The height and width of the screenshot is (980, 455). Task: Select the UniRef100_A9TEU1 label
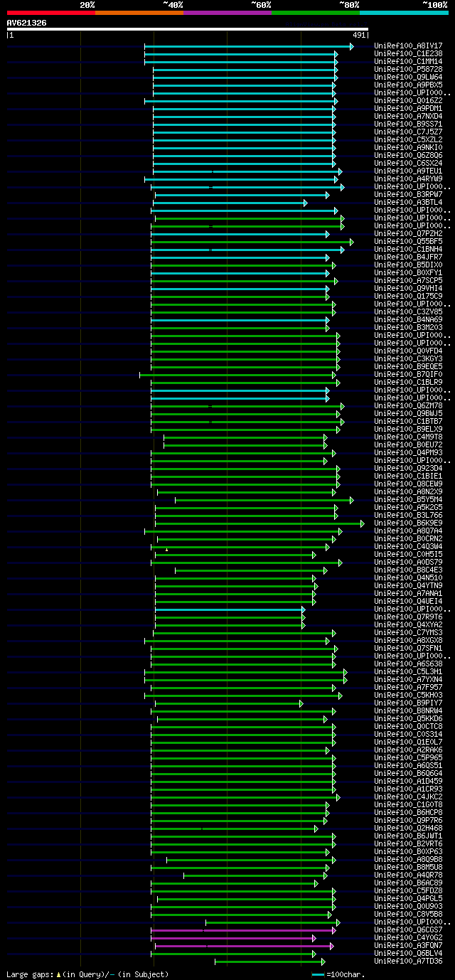tap(408, 171)
